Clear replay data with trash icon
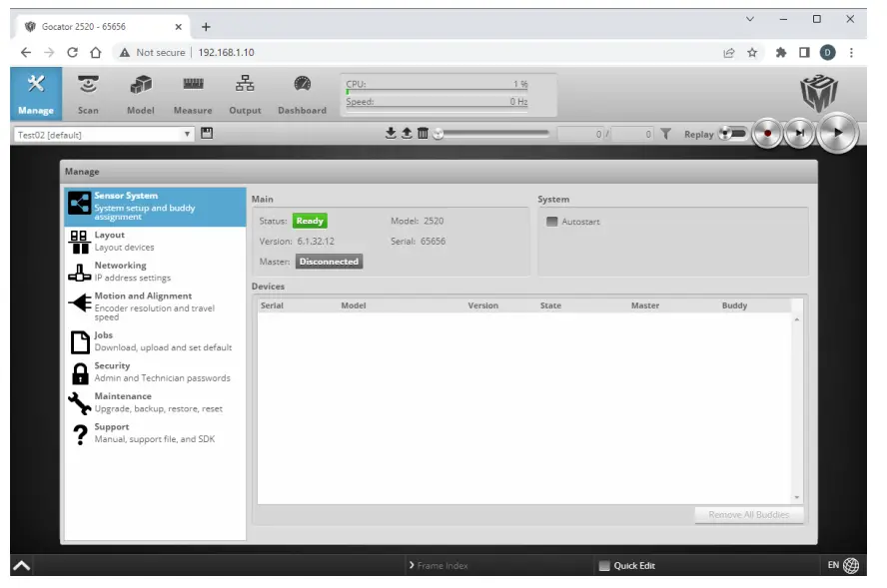The height and width of the screenshot is (588, 887). pos(423,134)
